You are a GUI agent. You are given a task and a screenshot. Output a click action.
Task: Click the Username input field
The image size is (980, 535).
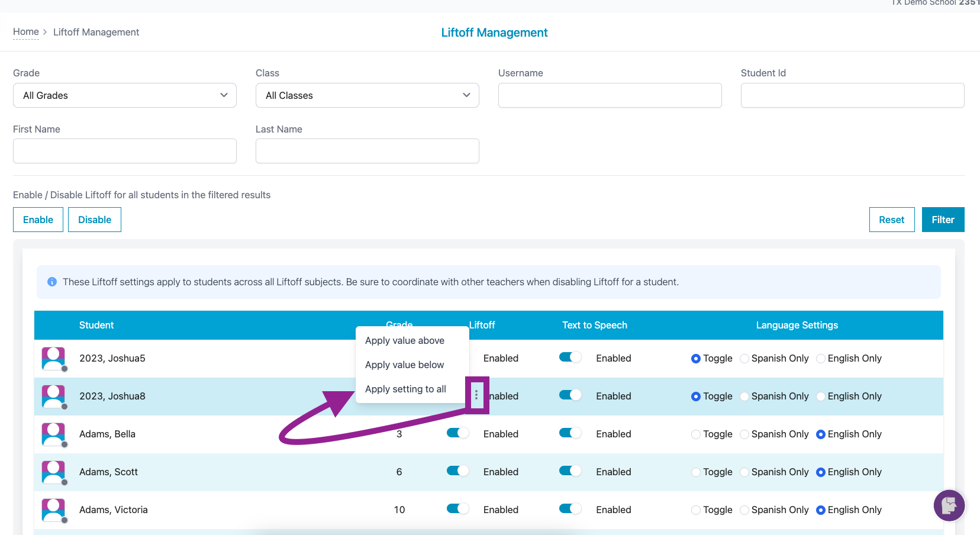[x=610, y=95]
